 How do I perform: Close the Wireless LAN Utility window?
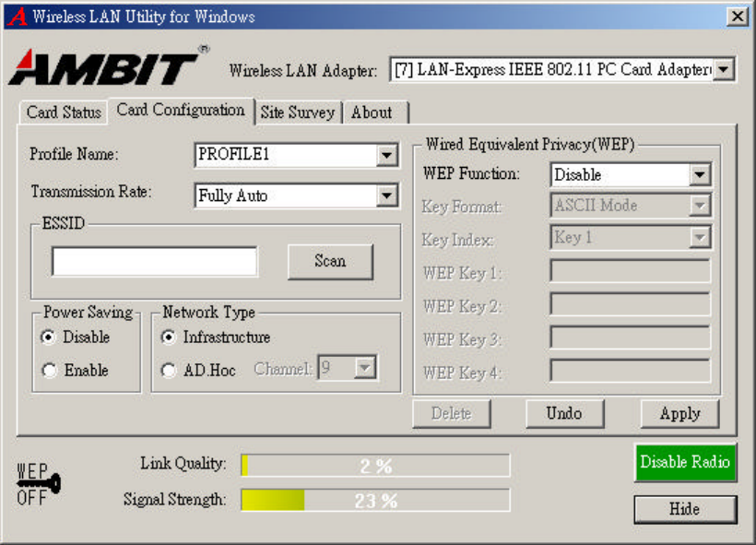738,17
